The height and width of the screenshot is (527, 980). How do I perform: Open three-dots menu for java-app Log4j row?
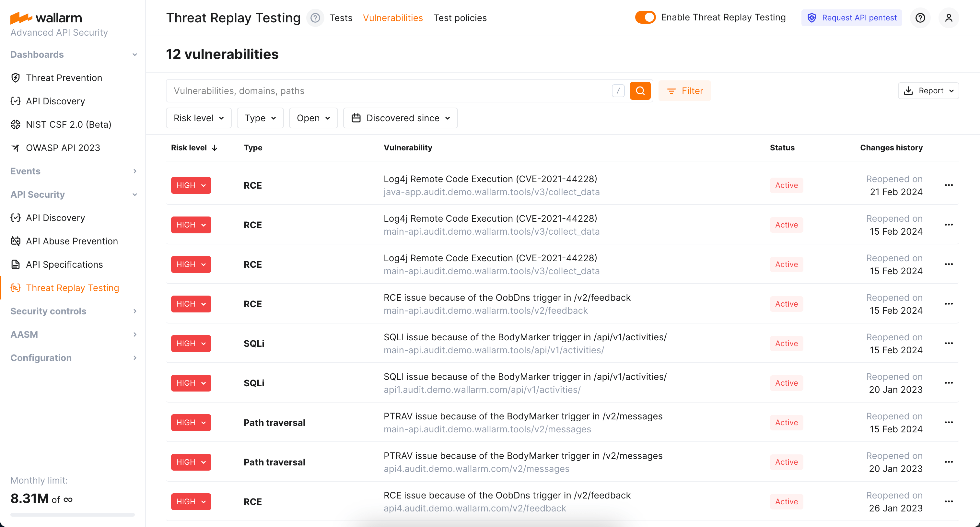pos(949,185)
